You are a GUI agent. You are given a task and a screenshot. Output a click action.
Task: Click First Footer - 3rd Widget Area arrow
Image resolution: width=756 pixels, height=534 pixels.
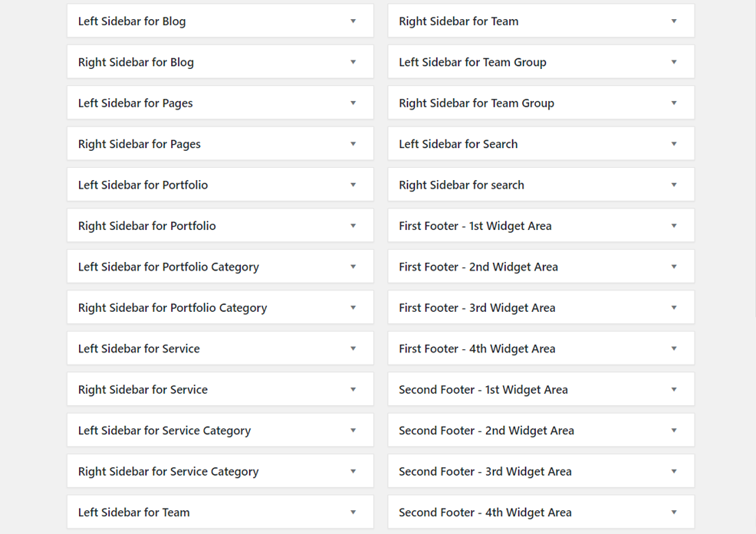click(674, 308)
